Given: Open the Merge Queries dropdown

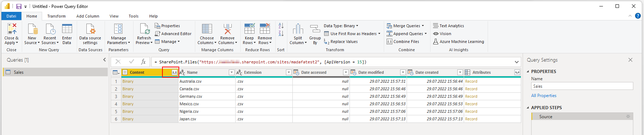Looking at the screenshot, I should 405,26.
